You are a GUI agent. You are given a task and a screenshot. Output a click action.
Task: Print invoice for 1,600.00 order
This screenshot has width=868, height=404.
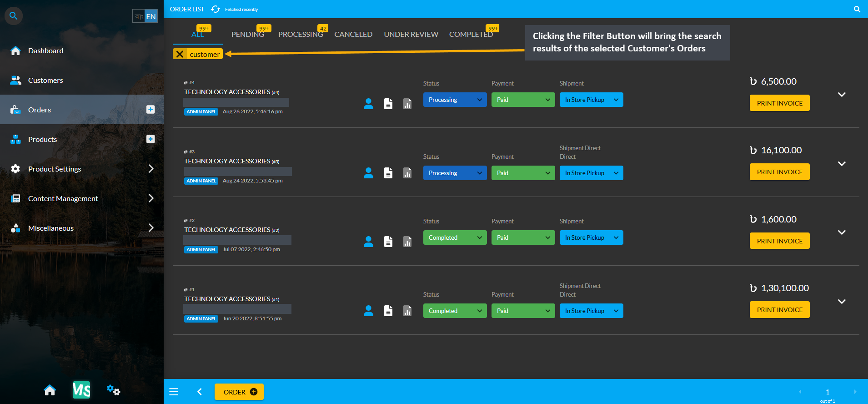point(780,241)
